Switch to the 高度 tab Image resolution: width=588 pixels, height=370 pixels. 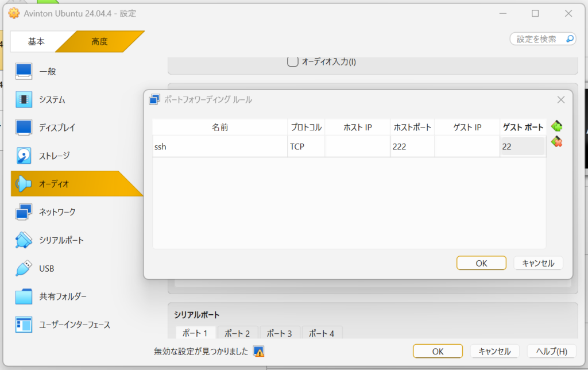pyautogui.click(x=100, y=41)
